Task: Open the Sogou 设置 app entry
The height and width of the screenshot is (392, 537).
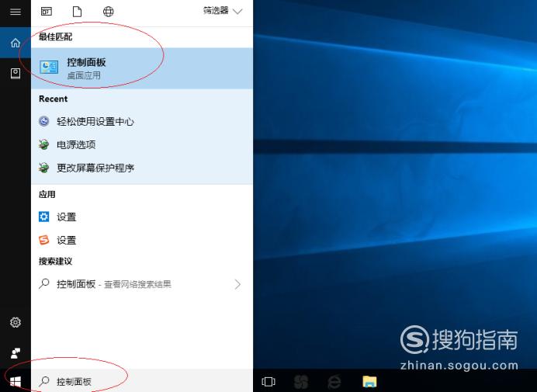Action: click(142, 240)
